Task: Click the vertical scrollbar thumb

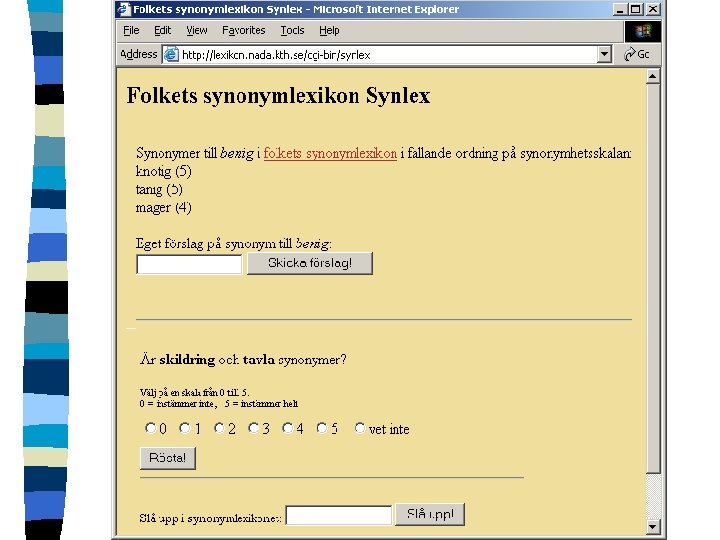Action: pos(653,279)
